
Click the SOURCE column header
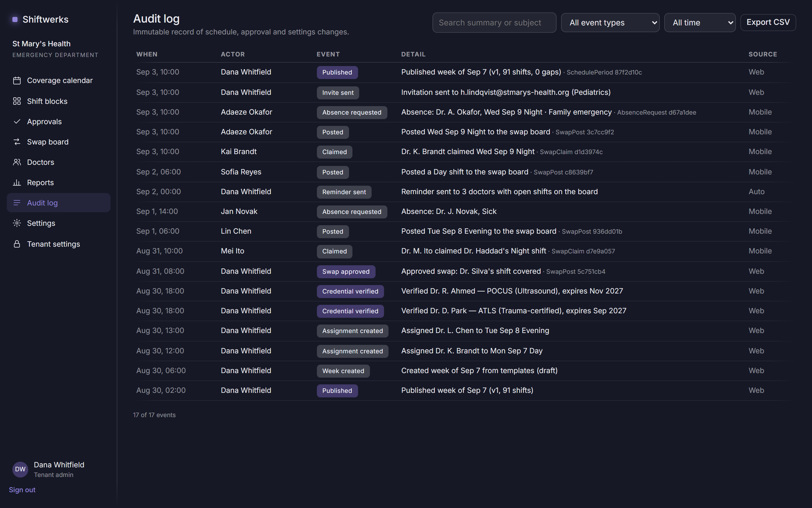[762, 54]
